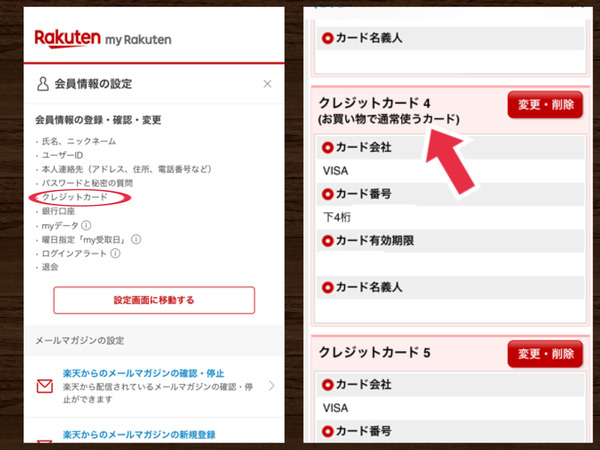The image size is (600, 450).
Task: Open 楽天からのメールマガジンの新規登録
Action: [139, 435]
